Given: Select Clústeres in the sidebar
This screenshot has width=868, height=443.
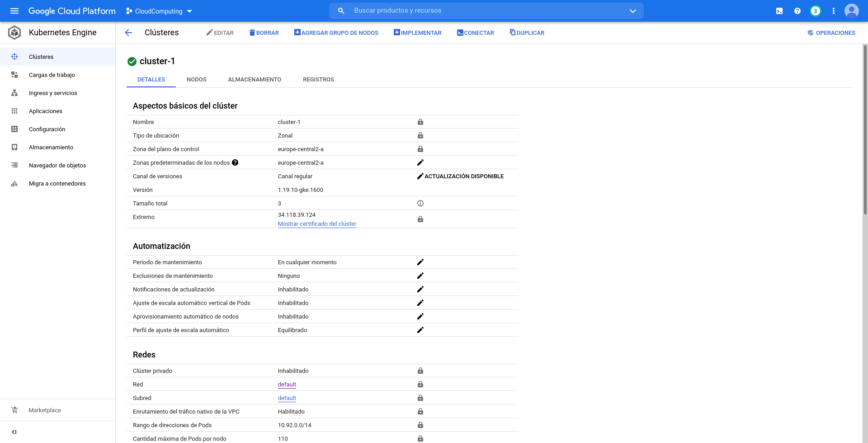Looking at the screenshot, I should (x=58, y=57).
